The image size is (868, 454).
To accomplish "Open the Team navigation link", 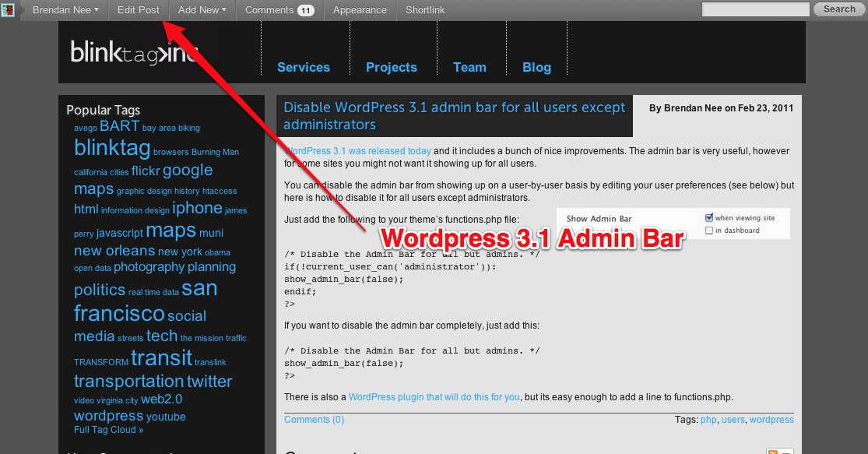I will tap(469, 67).
